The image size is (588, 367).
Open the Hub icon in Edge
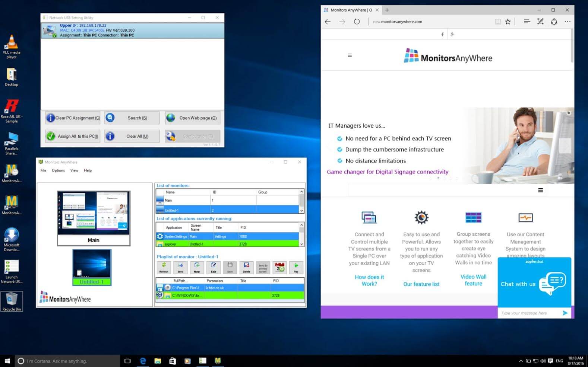527,22
